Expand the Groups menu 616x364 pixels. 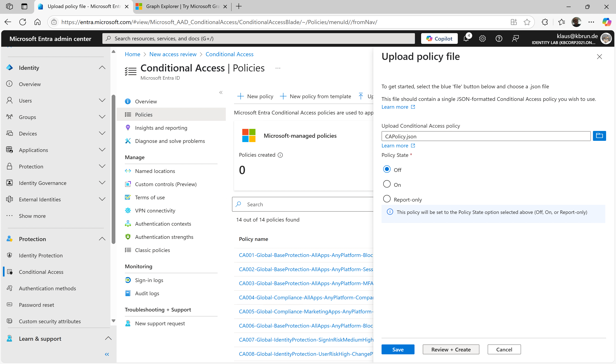102,117
